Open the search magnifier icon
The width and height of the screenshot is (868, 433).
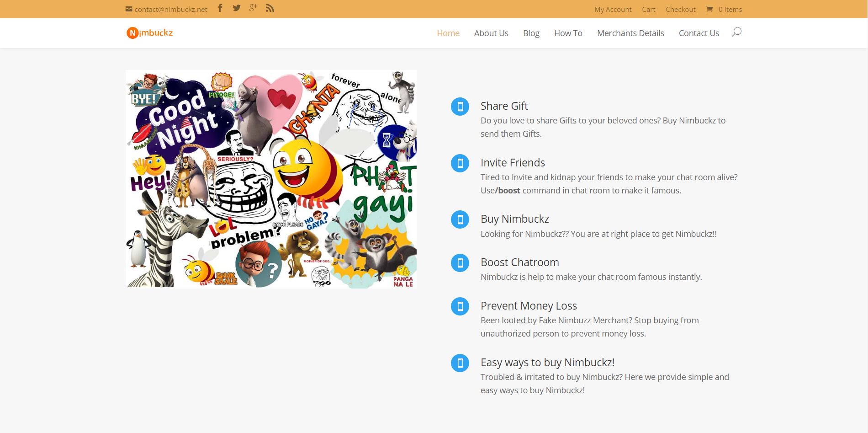pos(736,32)
